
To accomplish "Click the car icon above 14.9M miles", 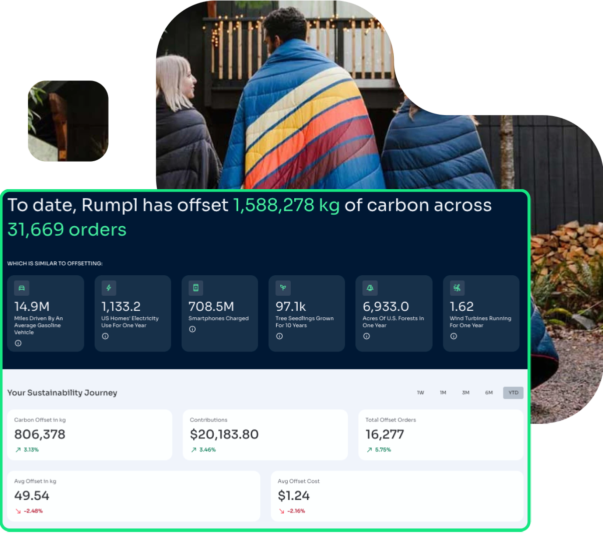I will (x=22, y=288).
